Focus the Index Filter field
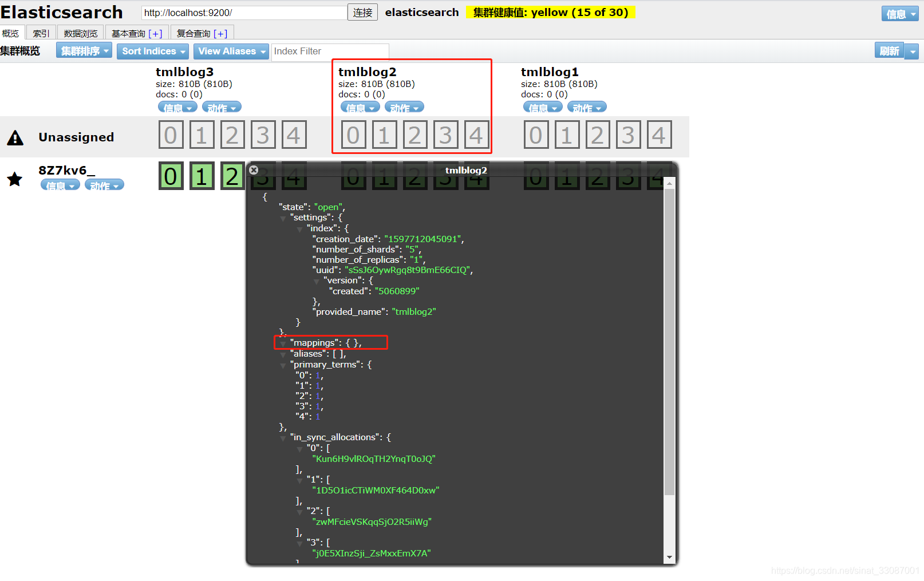The width and height of the screenshot is (924, 581). [330, 52]
